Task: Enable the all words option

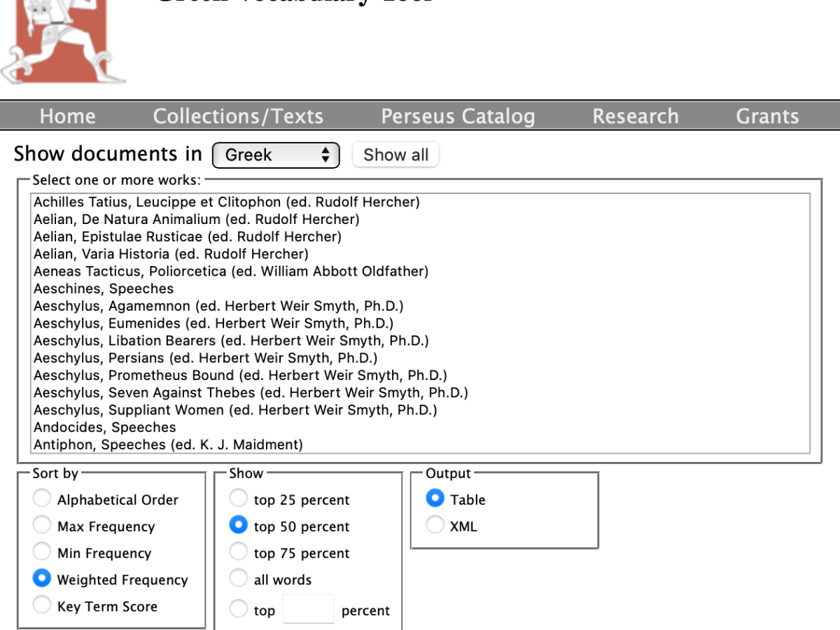Action: 239,579
